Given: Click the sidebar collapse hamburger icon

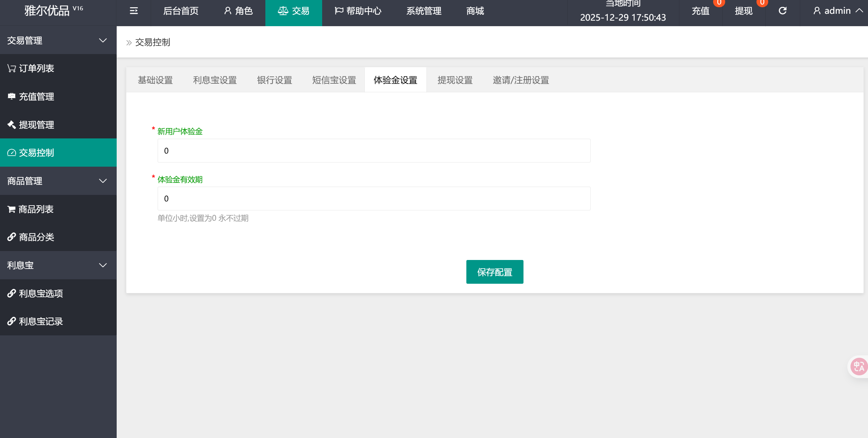Looking at the screenshot, I should pyautogui.click(x=134, y=11).
